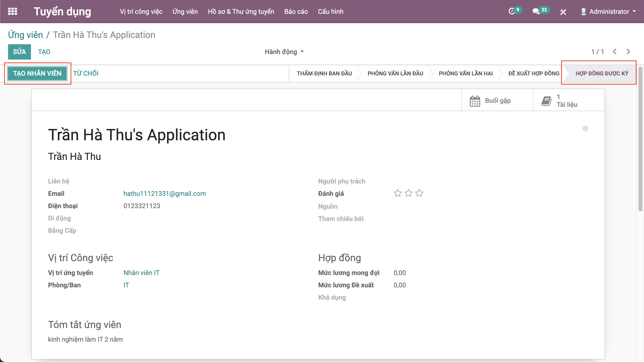
Task: Open the Cấu hình menu
Action: pos(331,12)
